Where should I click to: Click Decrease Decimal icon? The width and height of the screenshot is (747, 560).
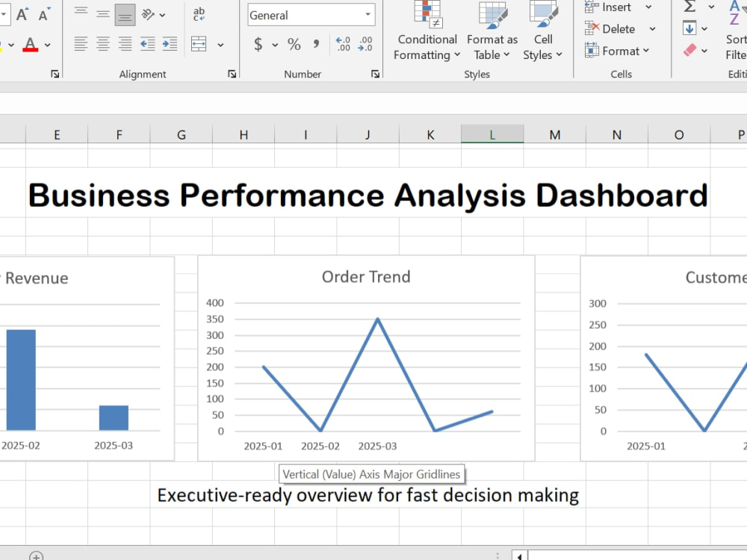[x=365, y=44]
